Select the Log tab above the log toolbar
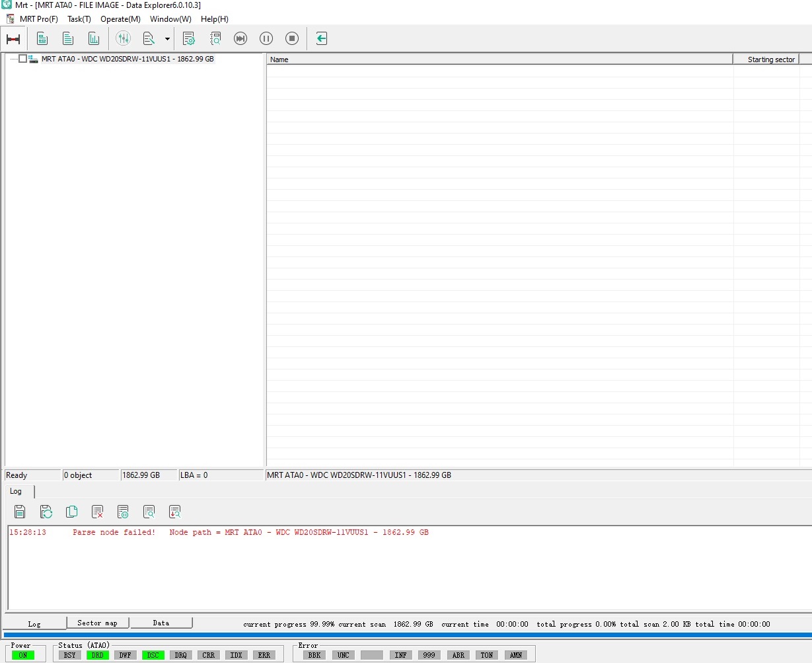This screenshot has width=812, height=663. tap(17, 491)
